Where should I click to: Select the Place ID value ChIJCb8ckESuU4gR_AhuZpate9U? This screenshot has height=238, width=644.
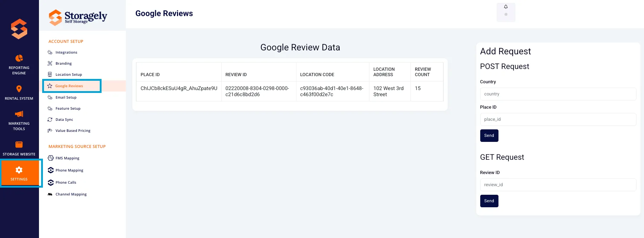[179, 88]
